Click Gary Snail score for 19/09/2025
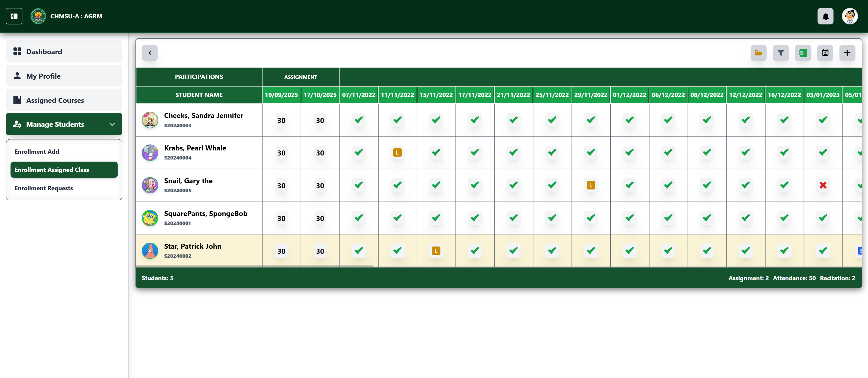 [x=281, y=185]
